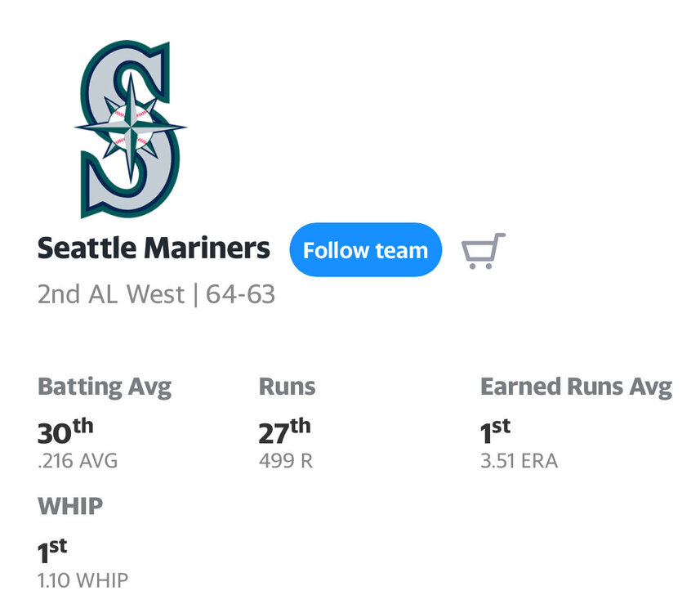Select the 30th batting rank
The image size is (700, 613).
coord(65,432)
